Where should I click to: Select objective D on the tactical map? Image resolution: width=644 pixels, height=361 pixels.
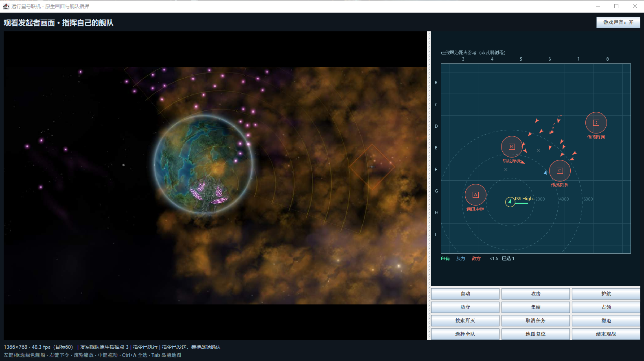tap(596, 123)
